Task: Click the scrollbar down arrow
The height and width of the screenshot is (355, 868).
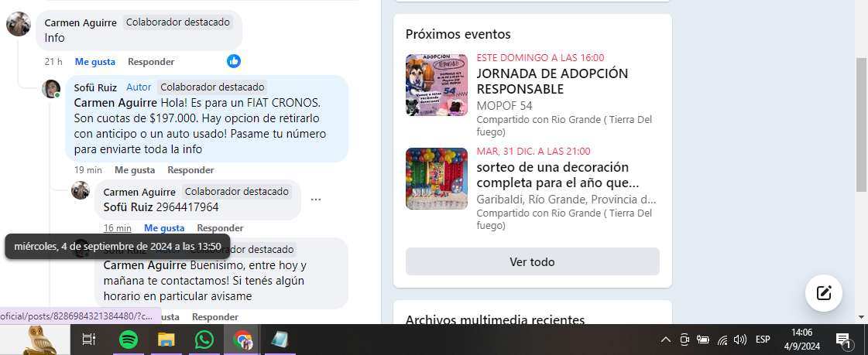Action: pos(862,317)
